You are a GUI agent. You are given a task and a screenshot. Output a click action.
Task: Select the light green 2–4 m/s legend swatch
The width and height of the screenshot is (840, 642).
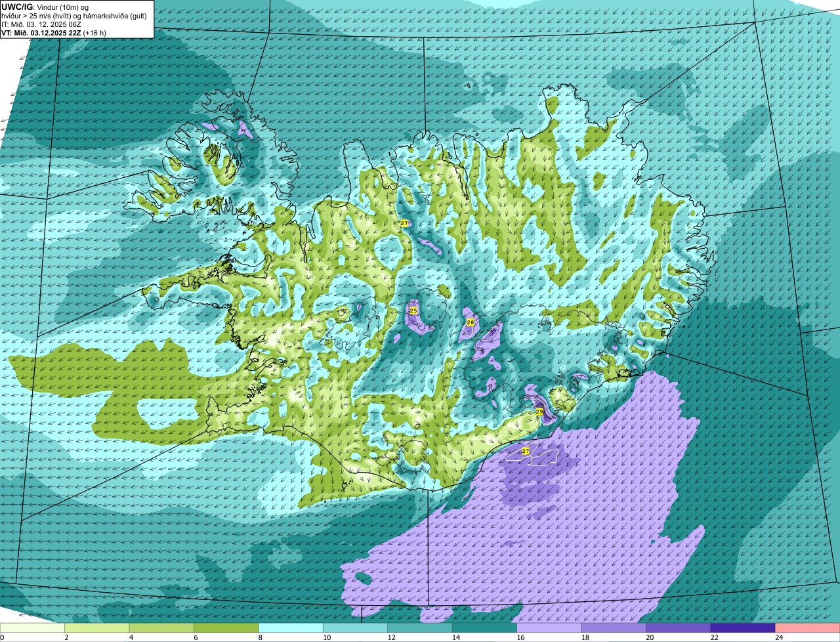click(x=97, y=628)
